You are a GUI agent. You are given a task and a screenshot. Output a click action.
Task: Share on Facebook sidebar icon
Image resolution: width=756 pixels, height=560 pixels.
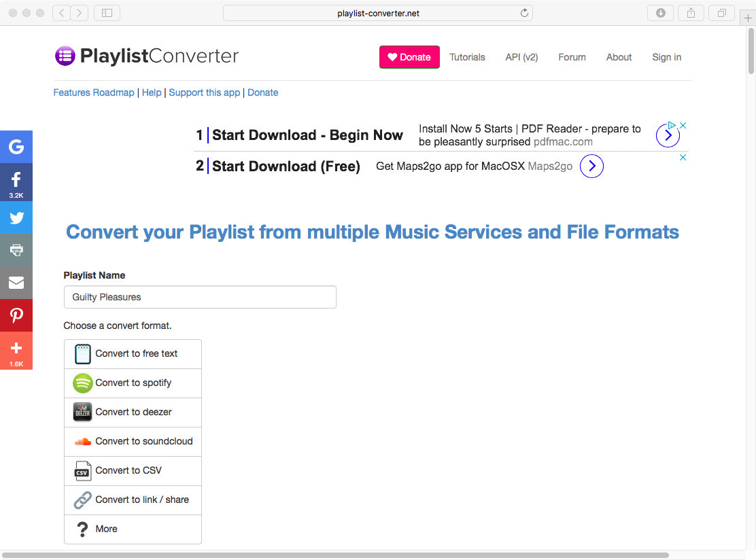point(16,182)
